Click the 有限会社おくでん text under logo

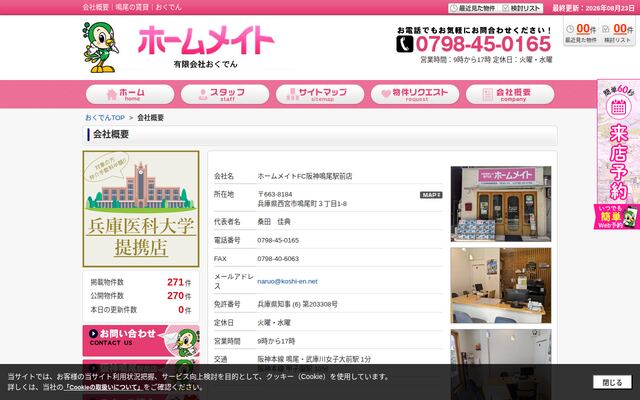(205, 64)
